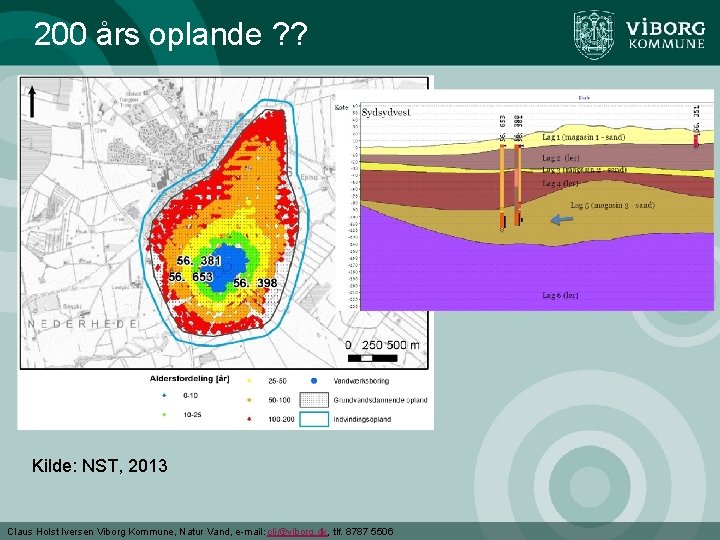This screenshot has height=540, width=720.
Task: Click the purple Lag 6 clay layer area
Action: click(x=537, y=276)
